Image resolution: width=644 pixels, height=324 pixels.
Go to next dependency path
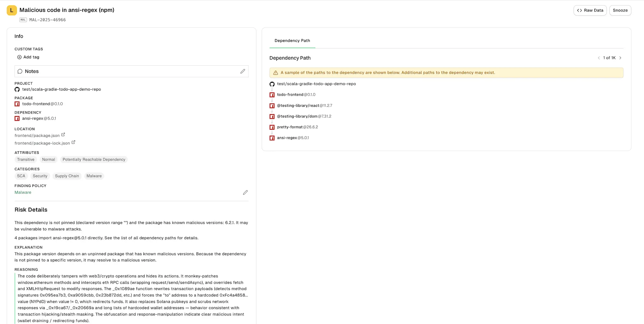(620, 58)
